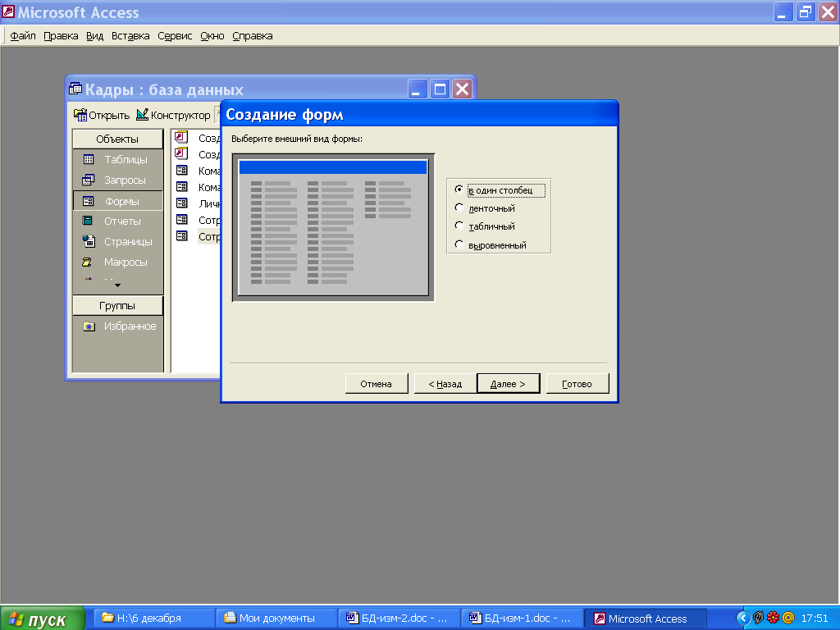The image size is (840, 630).
Task: Click the Запросы icon in Objects pane
Action: (89, 180)
